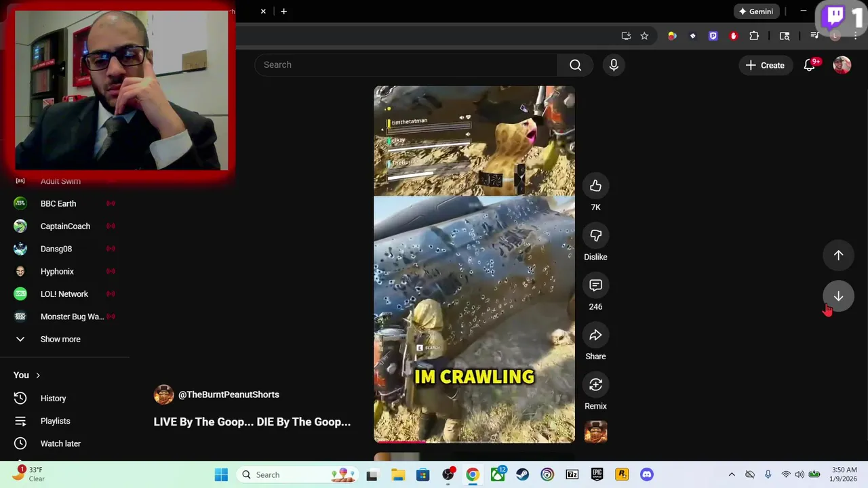Show hidden system tray icons
Screen dimensions: 868x488
[x=732, y=474]
